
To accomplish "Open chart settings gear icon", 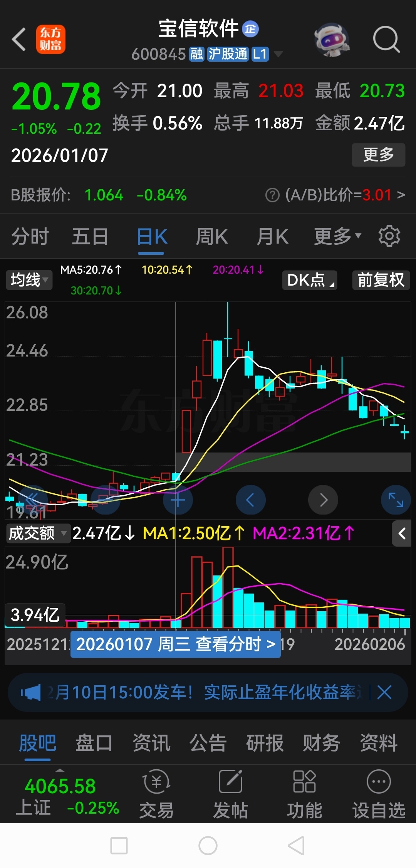I will 389,236.
